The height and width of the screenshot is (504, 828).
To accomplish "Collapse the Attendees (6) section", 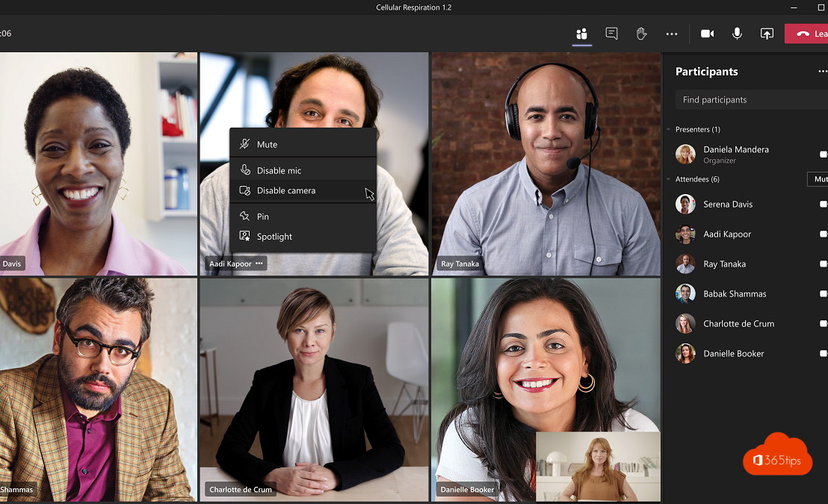I will point(670,179).
